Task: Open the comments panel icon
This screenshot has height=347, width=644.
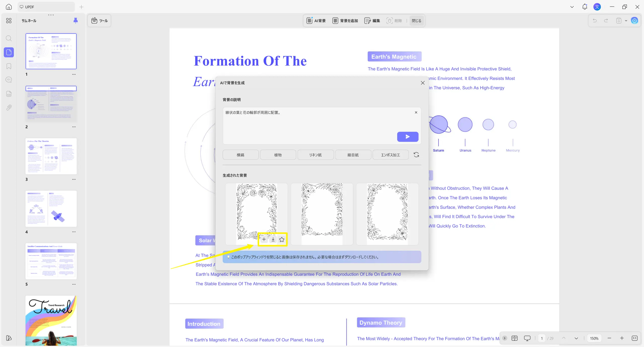Action: (x=9, y=80)
